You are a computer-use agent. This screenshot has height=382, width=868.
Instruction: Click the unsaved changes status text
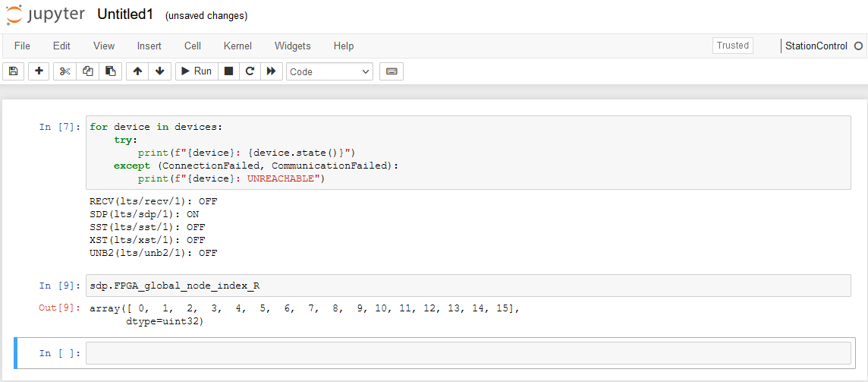click(206, 16)
